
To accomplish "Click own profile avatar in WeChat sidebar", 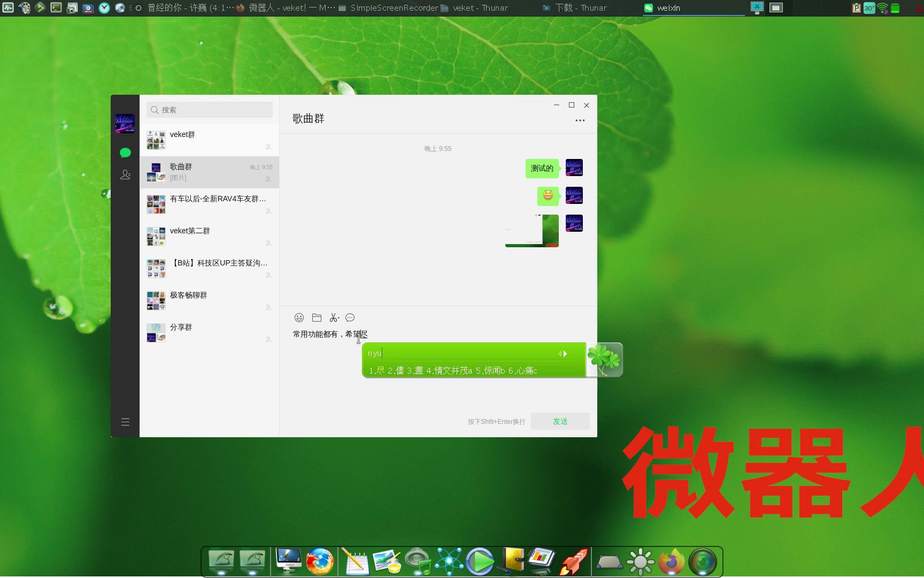I will pyautogui.click(x=125, y=123).
